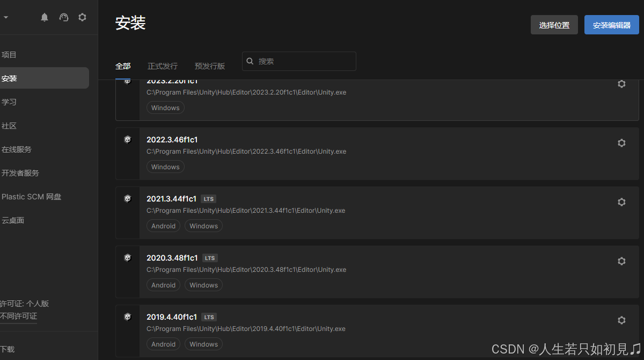Select the 2020.3.48f1c1 version title
This screenshot has width=644, height=360.
click(172, 258)
